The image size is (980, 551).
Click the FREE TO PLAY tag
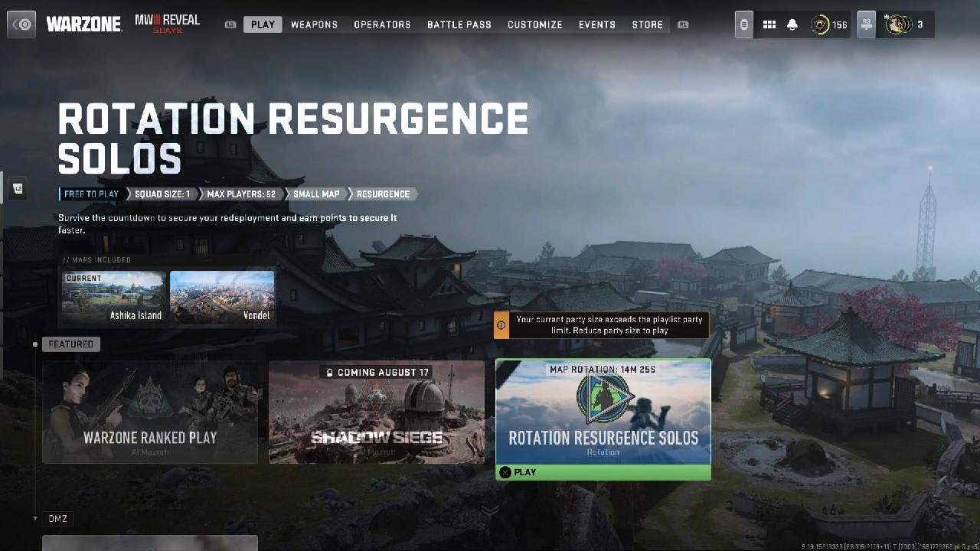coord(92,194)
